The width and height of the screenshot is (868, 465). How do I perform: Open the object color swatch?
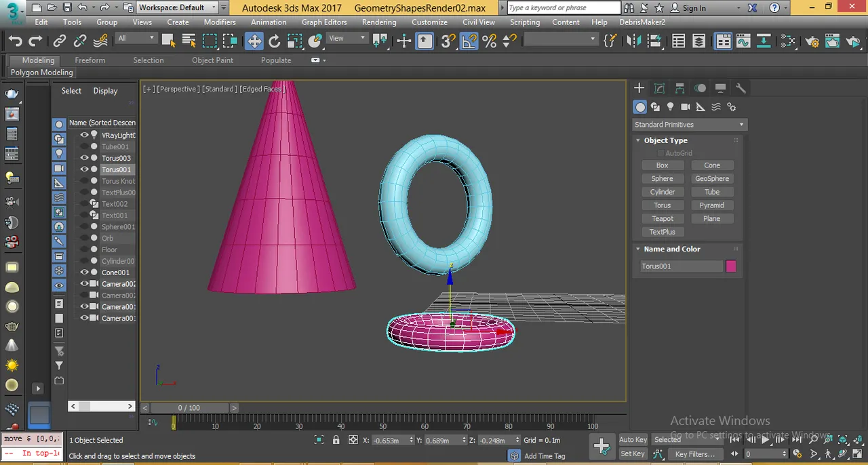point(731,266)
